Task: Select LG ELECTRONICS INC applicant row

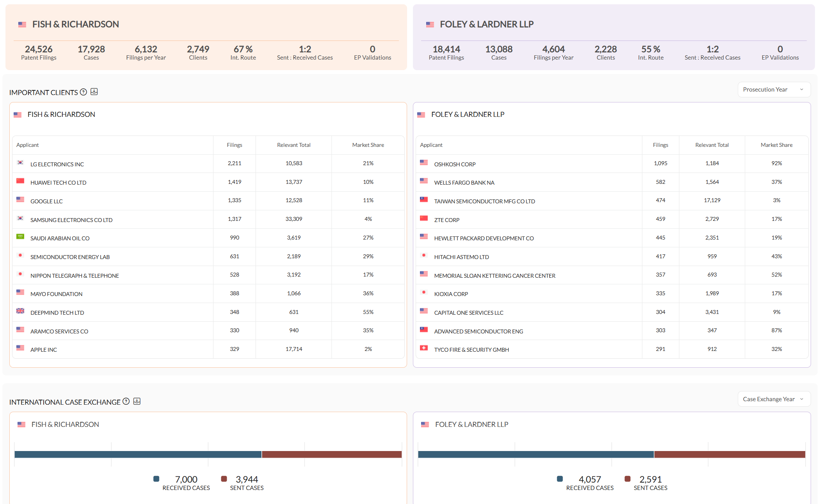Action: click(208, 164)
